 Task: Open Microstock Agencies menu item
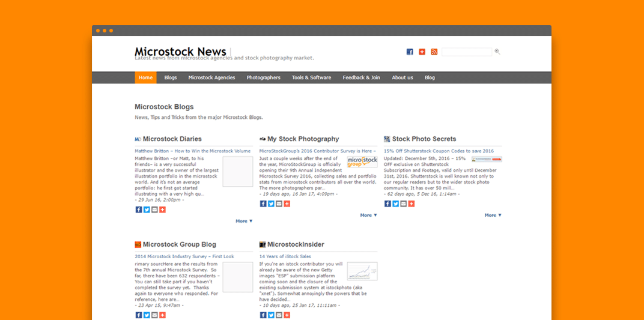click(211, 77)
